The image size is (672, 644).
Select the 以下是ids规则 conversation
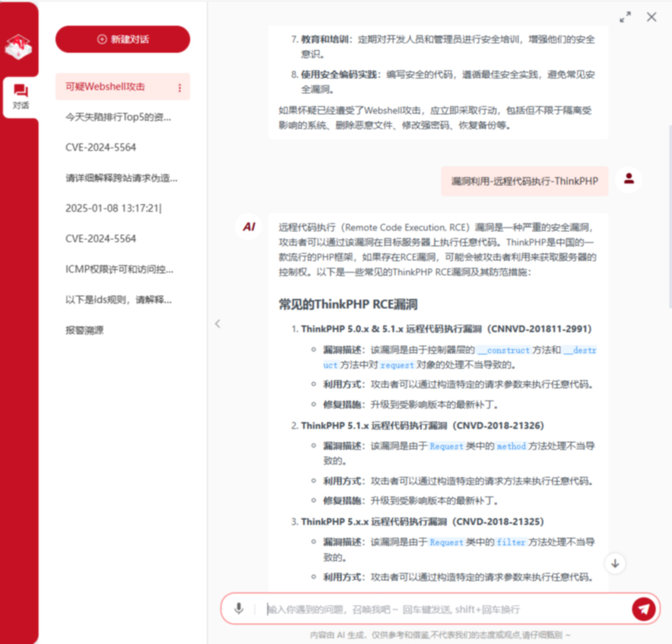[x=118, y=300]
